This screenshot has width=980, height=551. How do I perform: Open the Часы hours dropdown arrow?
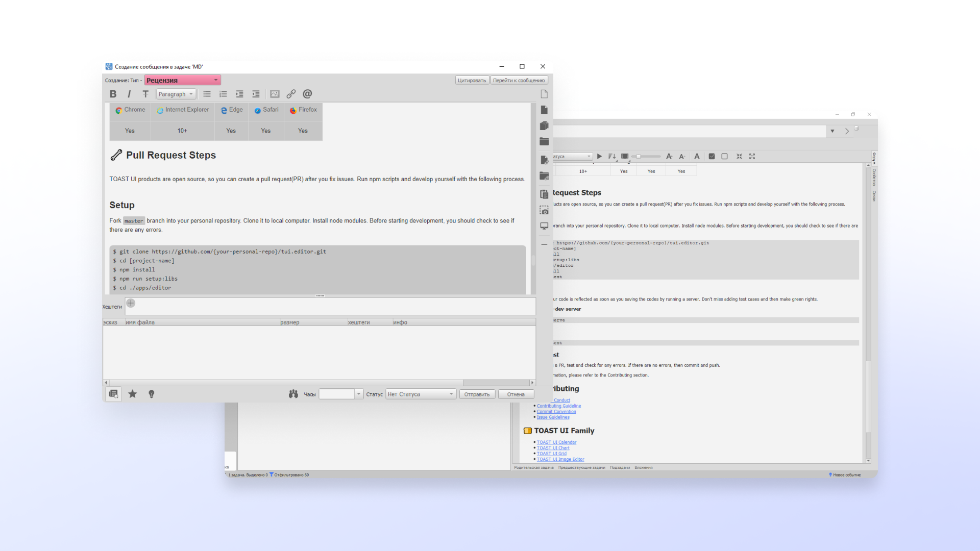359,394
